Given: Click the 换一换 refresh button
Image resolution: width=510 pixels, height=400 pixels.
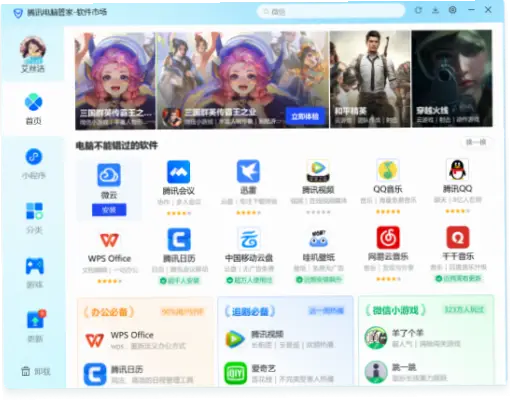Looking at the screenshot, I should point(476,142).
